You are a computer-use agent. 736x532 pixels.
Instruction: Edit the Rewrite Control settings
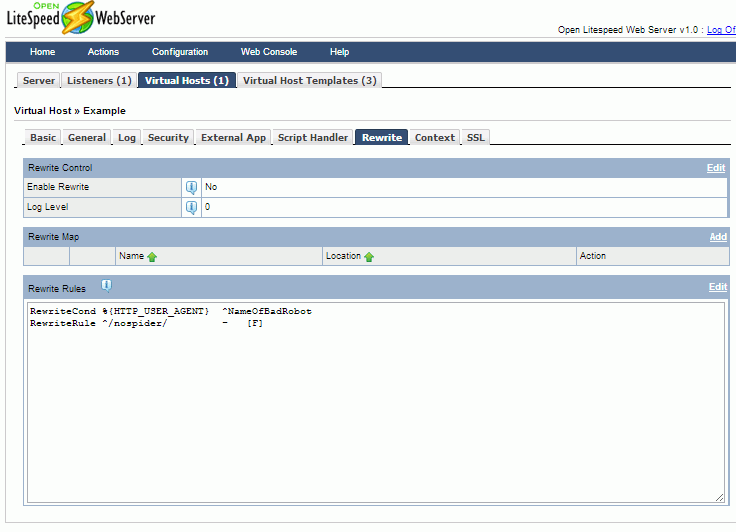[716, 168]
